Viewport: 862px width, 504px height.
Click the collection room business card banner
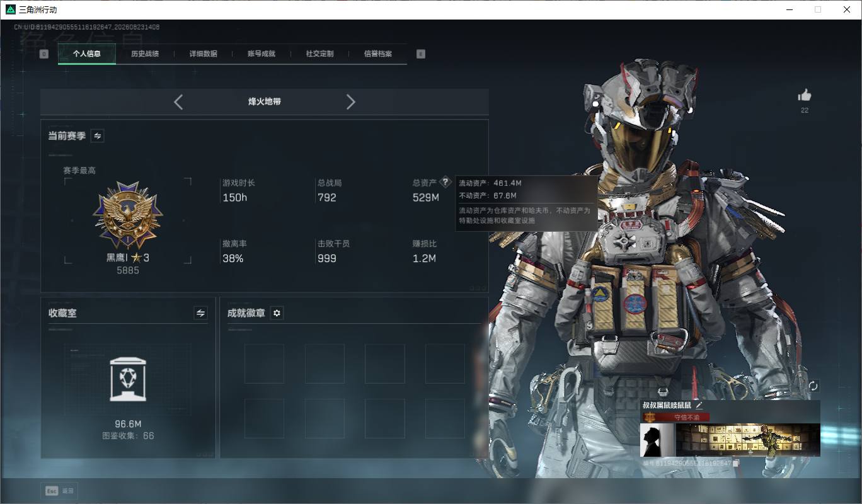(x=748, y=440)
